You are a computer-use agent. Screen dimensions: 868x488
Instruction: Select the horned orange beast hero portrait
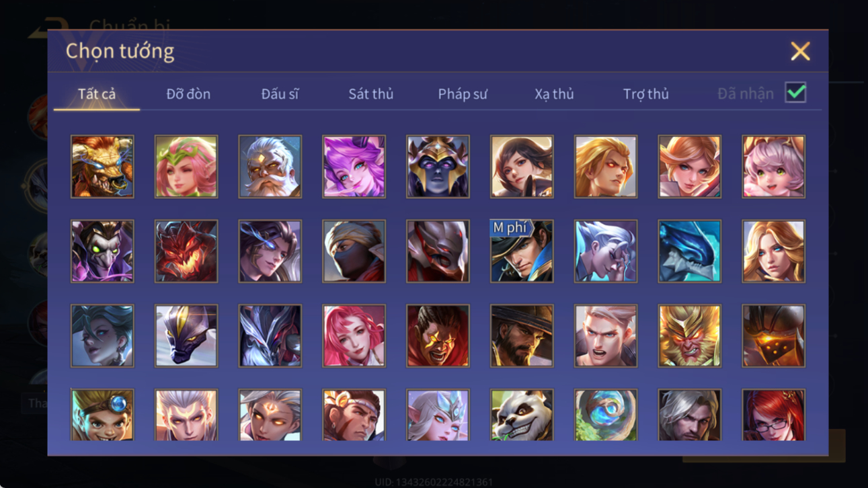click(x=102, y=167)
